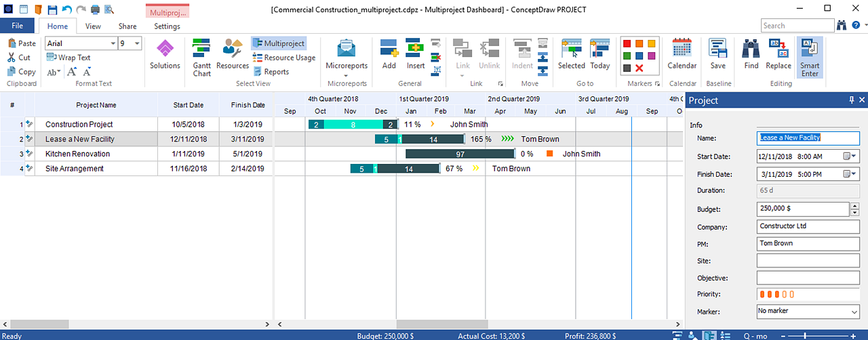Click the Paste button
The image size is (868, 340).
(22, 43)
